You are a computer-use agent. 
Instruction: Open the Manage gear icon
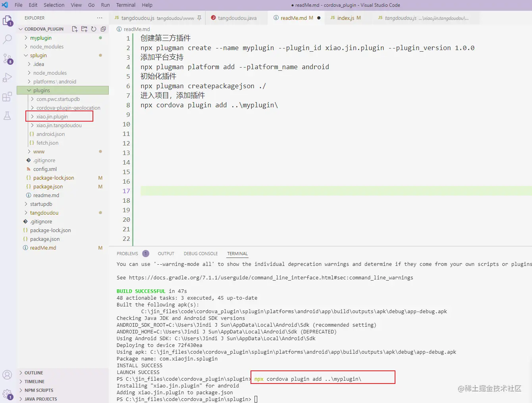click(8, 394)
